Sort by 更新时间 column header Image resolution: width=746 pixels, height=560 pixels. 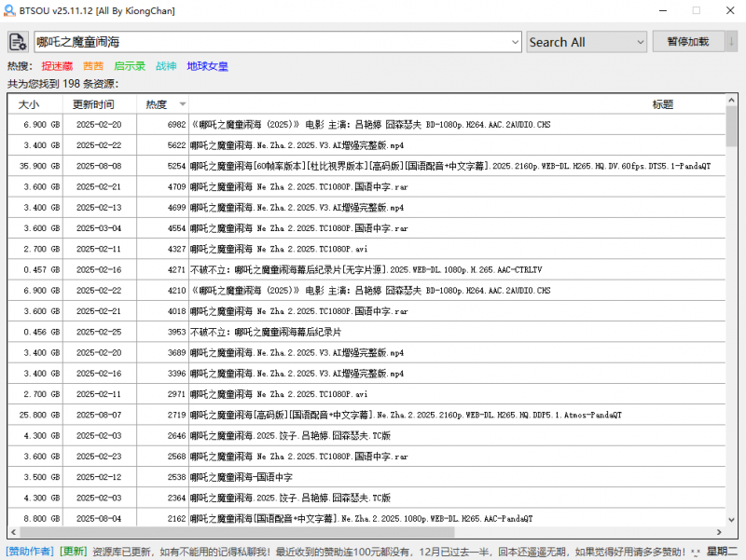[94, 104]
